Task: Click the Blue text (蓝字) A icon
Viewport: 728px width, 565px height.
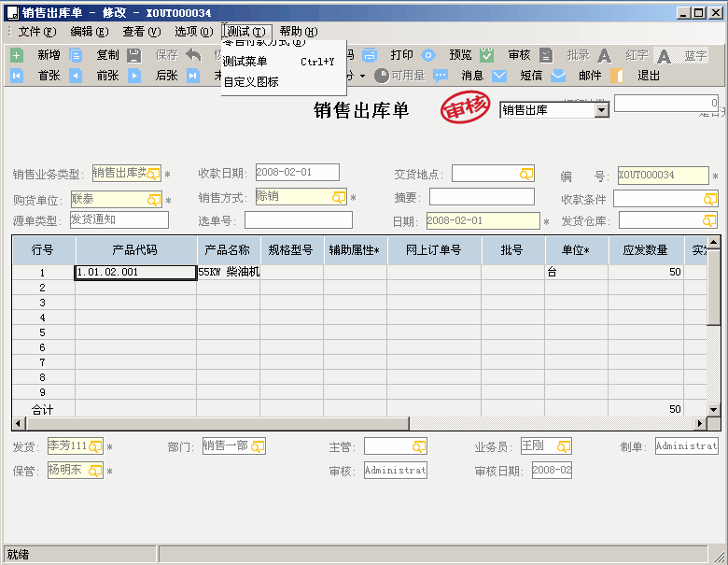Action: click(x=664, y=56)
